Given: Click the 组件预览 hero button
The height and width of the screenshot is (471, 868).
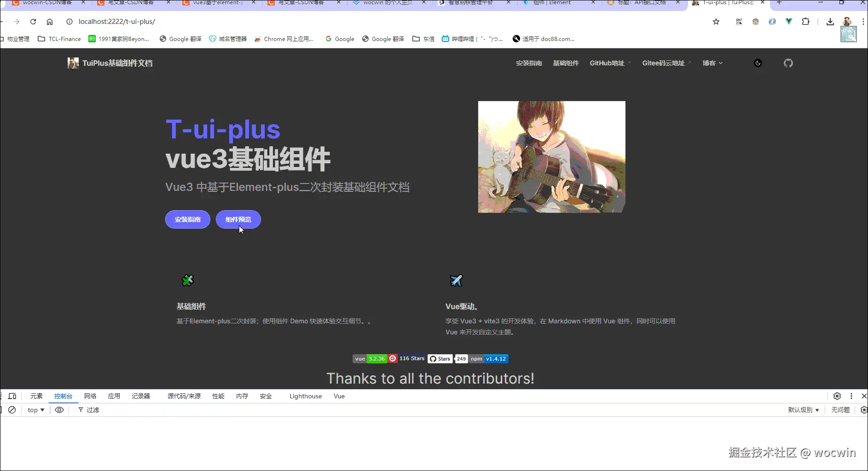Looking at the screenshot, I should tap(238, 219).
